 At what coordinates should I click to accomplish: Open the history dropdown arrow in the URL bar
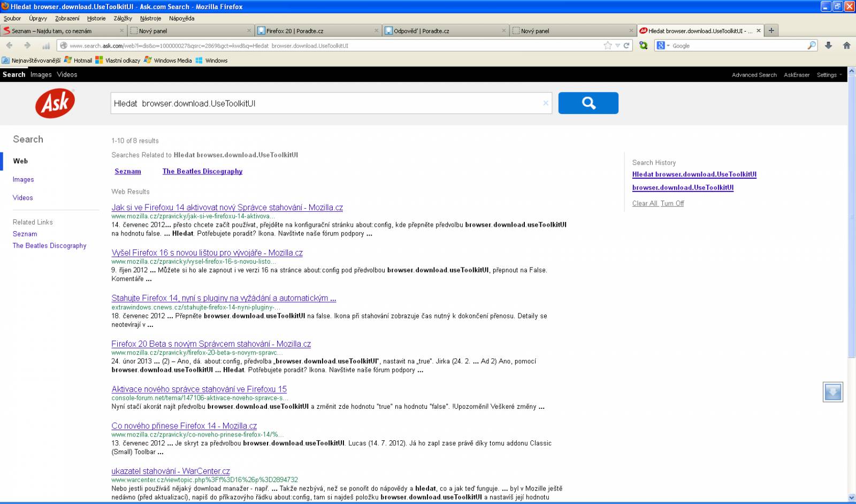click(x=617, y=46)
